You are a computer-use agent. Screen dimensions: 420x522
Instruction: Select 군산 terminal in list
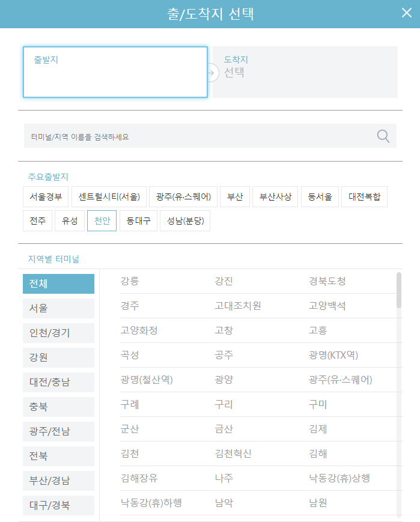tap(130, 429)
